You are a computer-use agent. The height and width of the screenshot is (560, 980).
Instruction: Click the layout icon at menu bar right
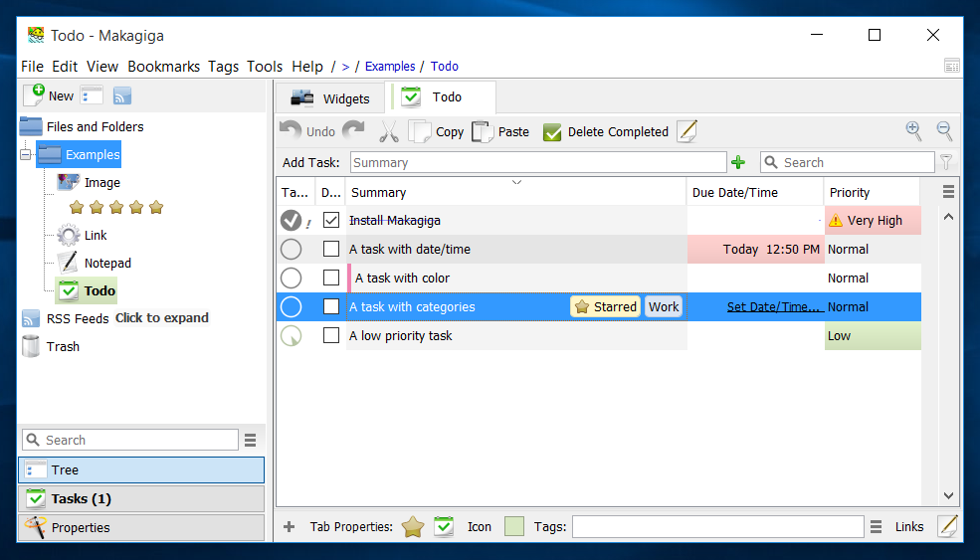(952, 66)
